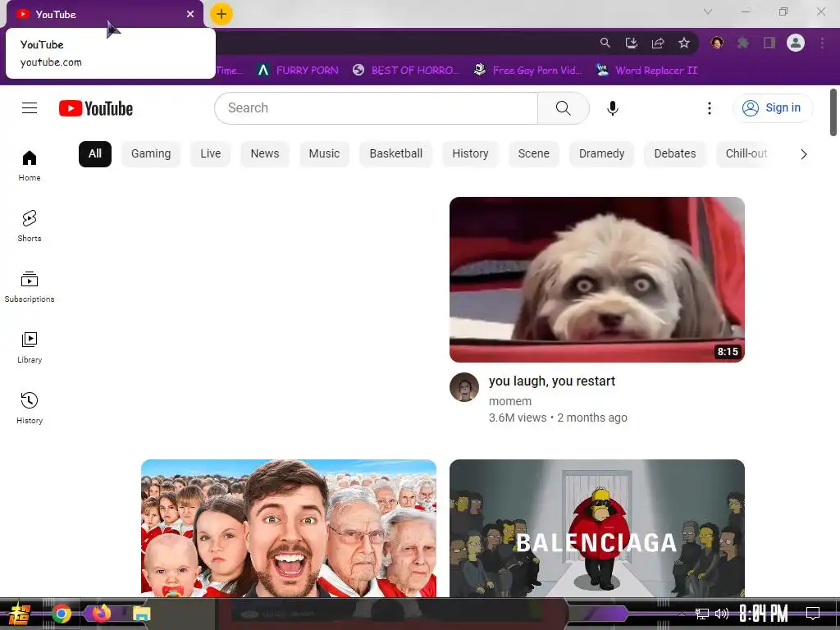Click the install app icon in address bar

coord(631,43)
